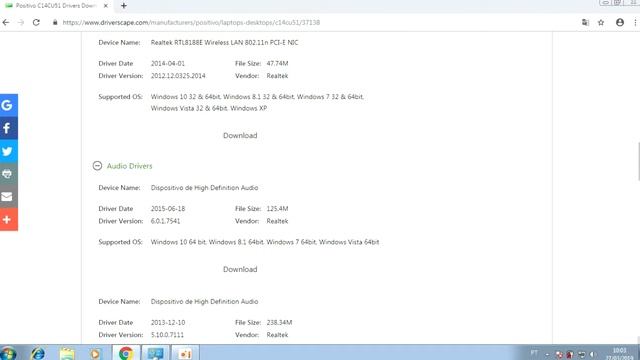
Task: Select the driver version "6.0.1.7541"
Action: (165, 221)
